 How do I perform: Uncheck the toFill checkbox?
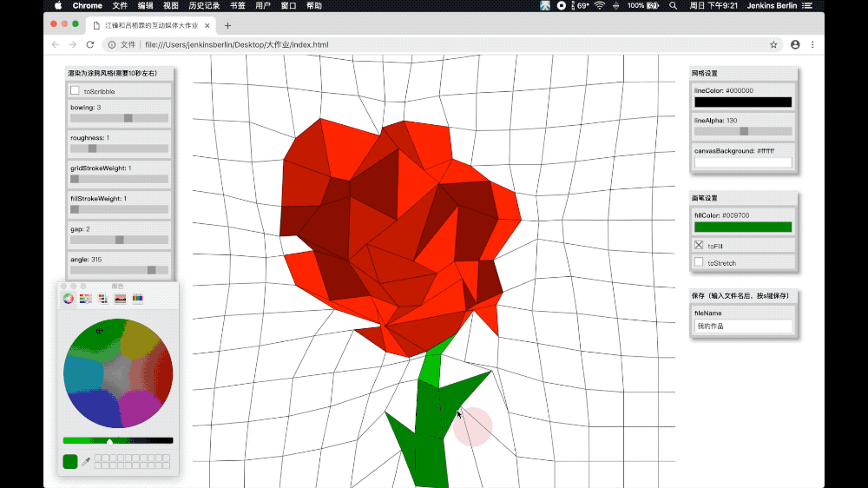tap(699, 245)
